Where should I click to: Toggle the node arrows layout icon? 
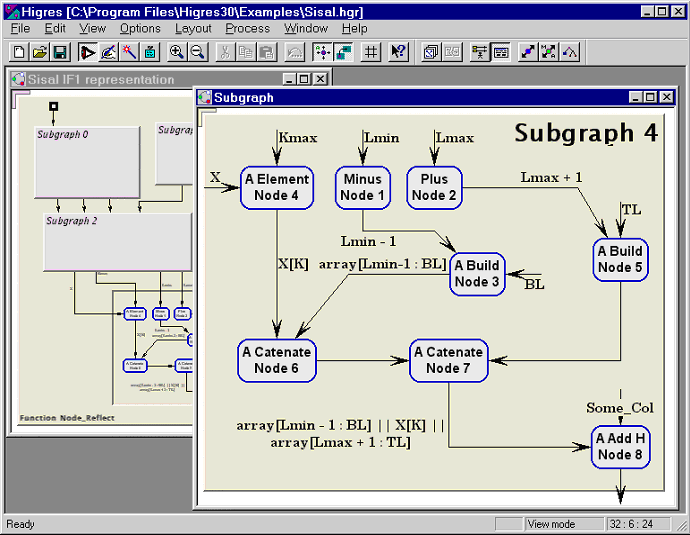[323, 52]
